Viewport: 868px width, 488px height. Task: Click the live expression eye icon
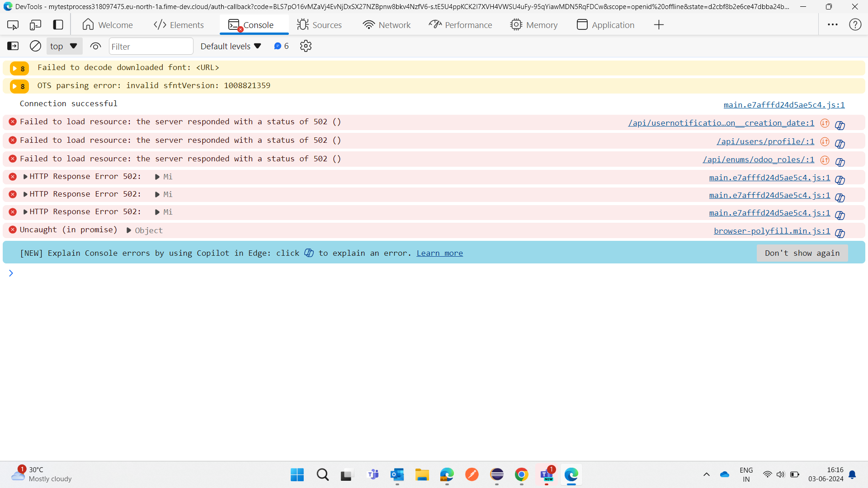(x=95, y=46)
